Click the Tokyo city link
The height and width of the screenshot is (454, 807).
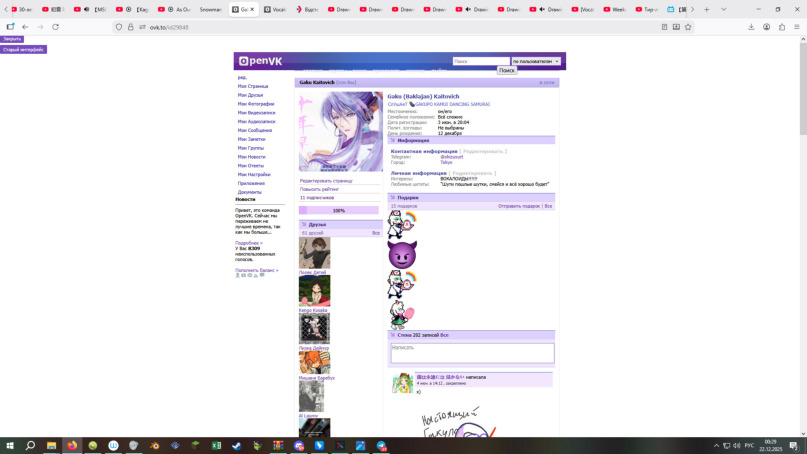tap(446, 162)
